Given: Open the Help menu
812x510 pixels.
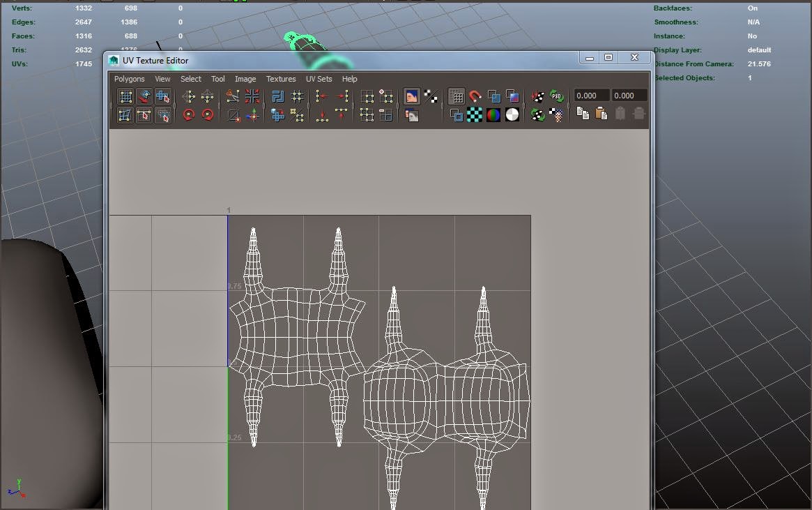Looking at the screenshot, I should click(x=350, y=79).
